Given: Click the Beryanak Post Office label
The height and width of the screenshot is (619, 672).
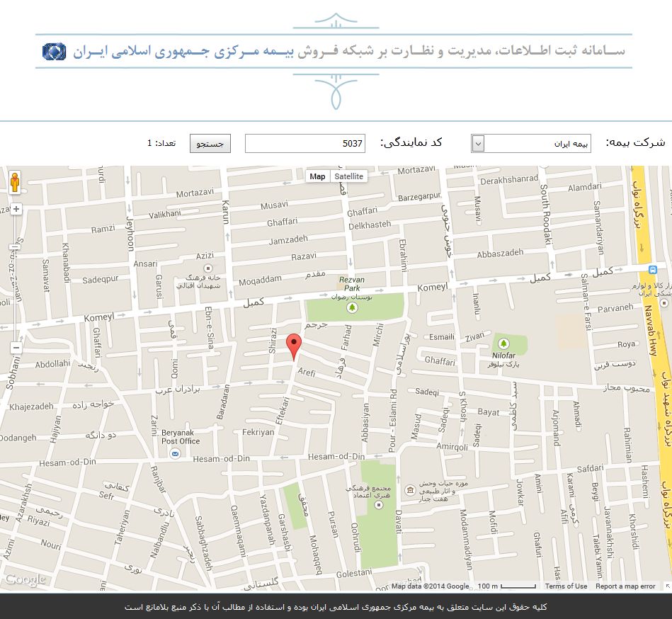Looking at the screenshot, I should (x=181, y=436).
